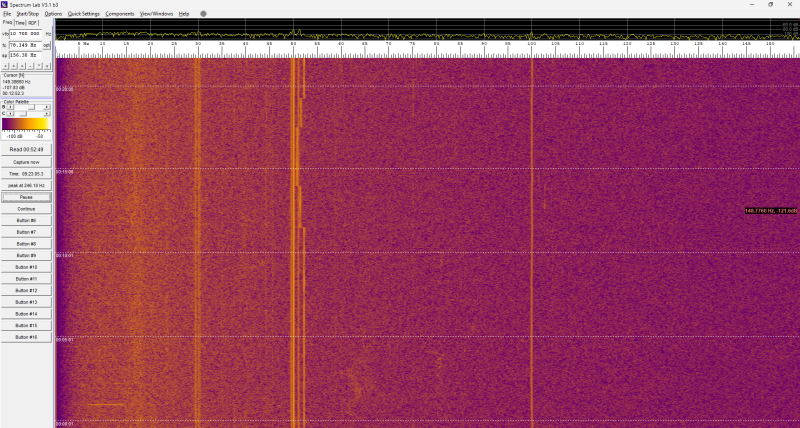Viewport: 800px width, 428px height.
Task: Click the gray circle indicator in menu bar
Action: click(x=203, y=14)
